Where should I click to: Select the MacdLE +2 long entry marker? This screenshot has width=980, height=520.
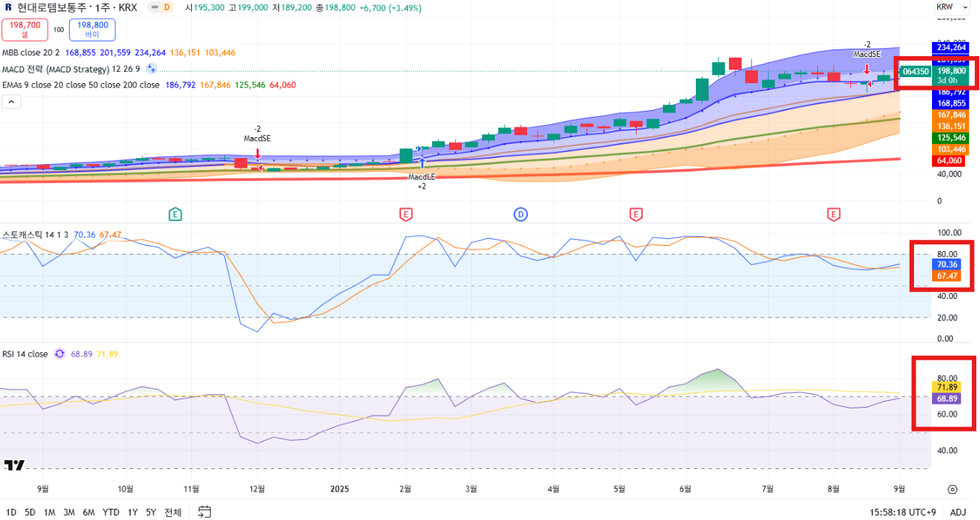[421, 181]
